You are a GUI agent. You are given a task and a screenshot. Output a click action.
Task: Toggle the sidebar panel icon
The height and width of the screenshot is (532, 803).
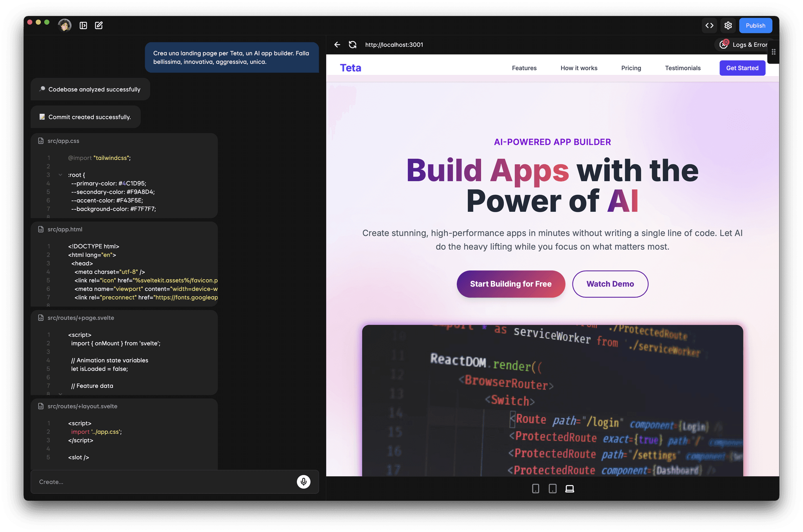point(84,25)
